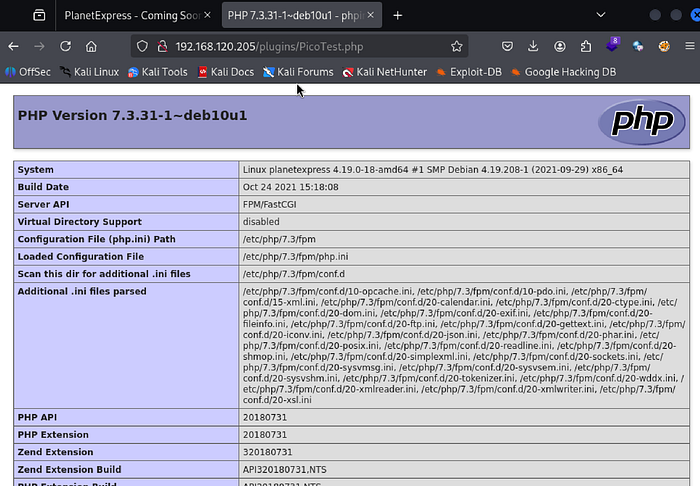Bookmark this page with the star
Image resolution: width=700 pixels, height=486 pixels.
coord(456,46)
